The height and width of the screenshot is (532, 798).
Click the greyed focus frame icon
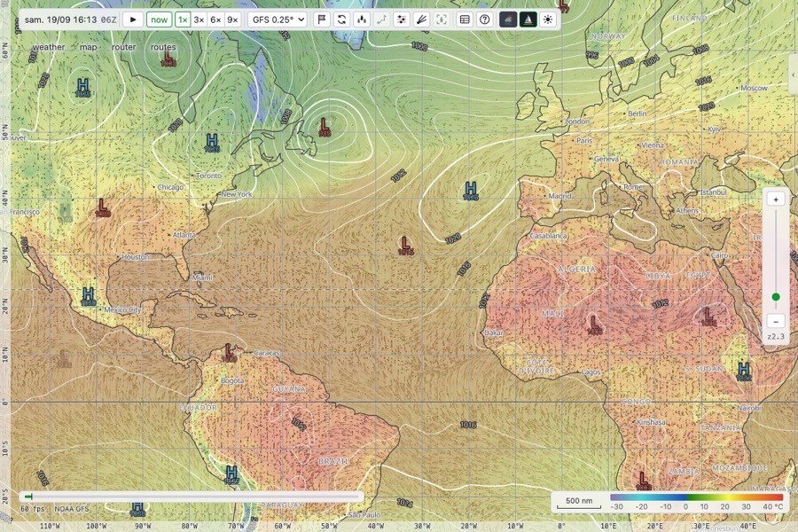point(442,20)
